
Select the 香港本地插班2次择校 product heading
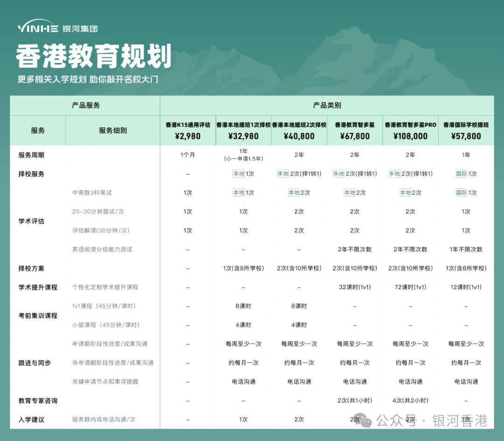tap(299, 125)
